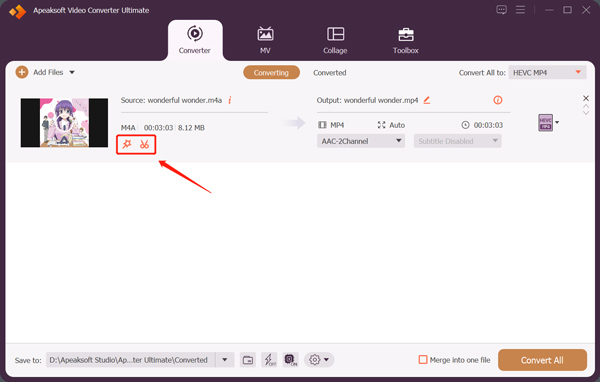Move item up in the list

585,106
